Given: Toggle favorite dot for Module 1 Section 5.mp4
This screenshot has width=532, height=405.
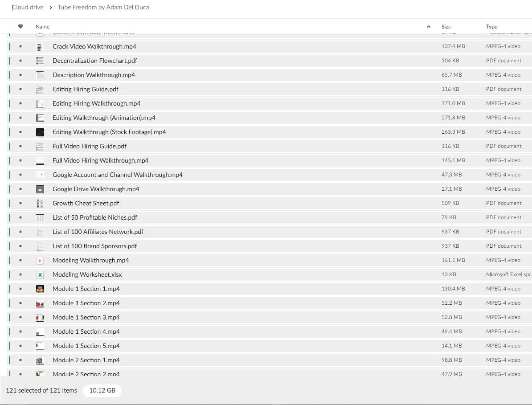Looking at the screenshot, I should (x=20, y=346).
